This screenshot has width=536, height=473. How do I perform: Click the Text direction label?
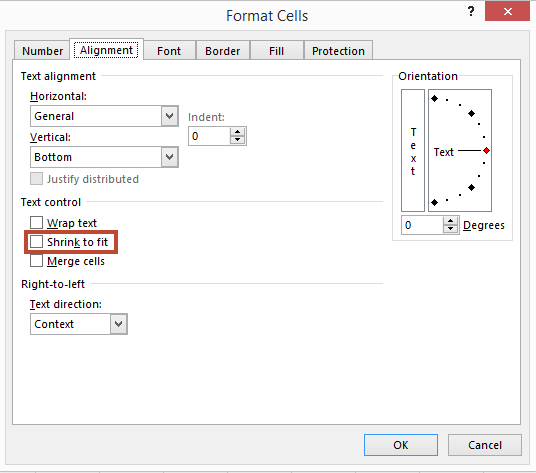(66, 304)
